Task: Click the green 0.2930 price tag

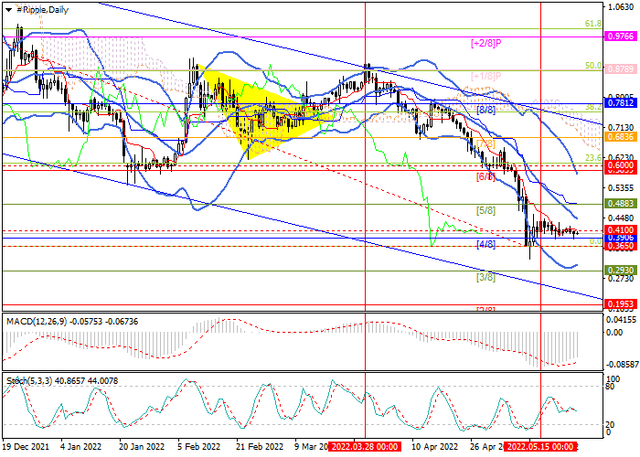Action: [x=621, y=270]
